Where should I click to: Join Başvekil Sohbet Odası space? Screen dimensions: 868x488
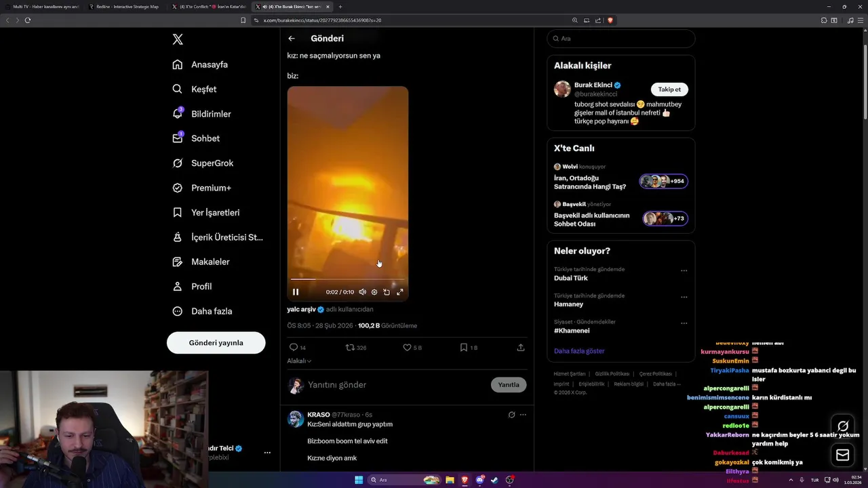pyautogui.click(x=620, y=216)
